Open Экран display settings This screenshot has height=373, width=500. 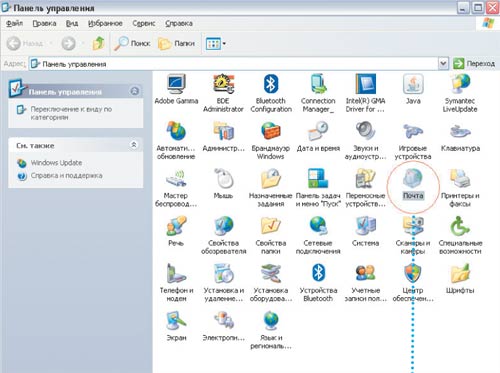coord(176,326)
